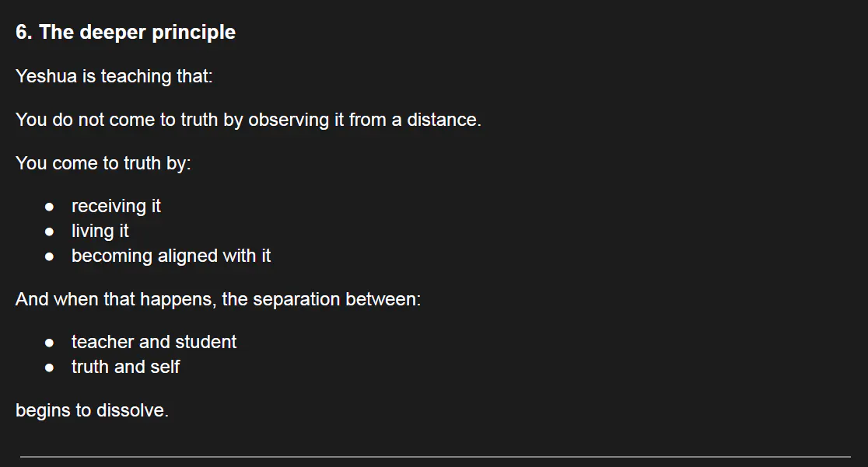Select the "becoming aligned with it" item
This screenshot has width=868, height=467.
[170, 256]
